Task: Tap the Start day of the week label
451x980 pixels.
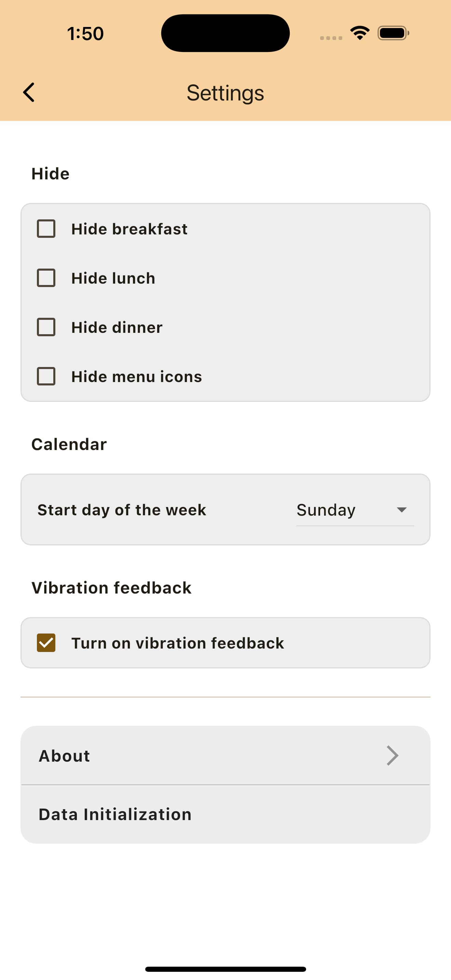Action: click(122, 510)
